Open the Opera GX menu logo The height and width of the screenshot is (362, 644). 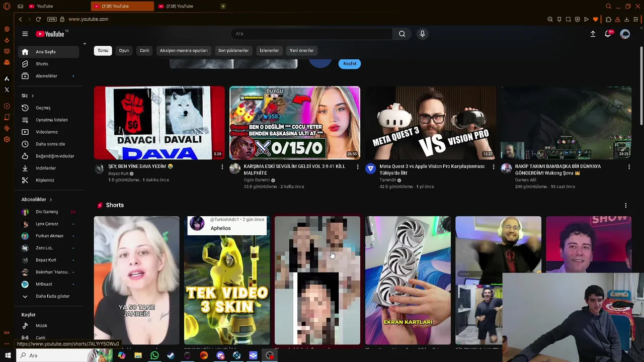click(7, 6)
